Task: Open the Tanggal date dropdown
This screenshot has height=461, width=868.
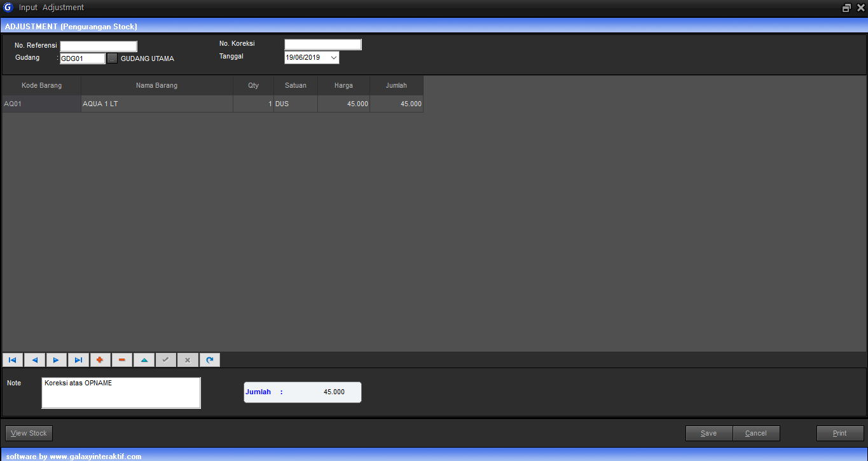Action: (x=334, y=58)
